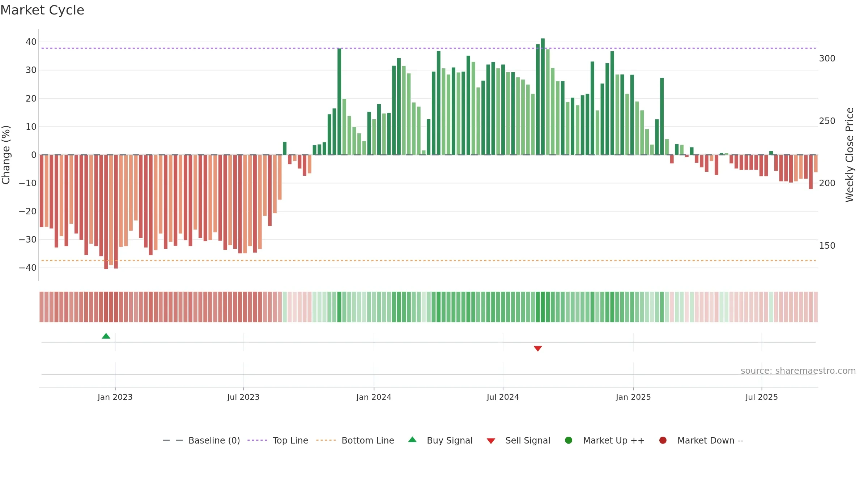Click the 10 tick on the Change axis

tap(31, 127)
